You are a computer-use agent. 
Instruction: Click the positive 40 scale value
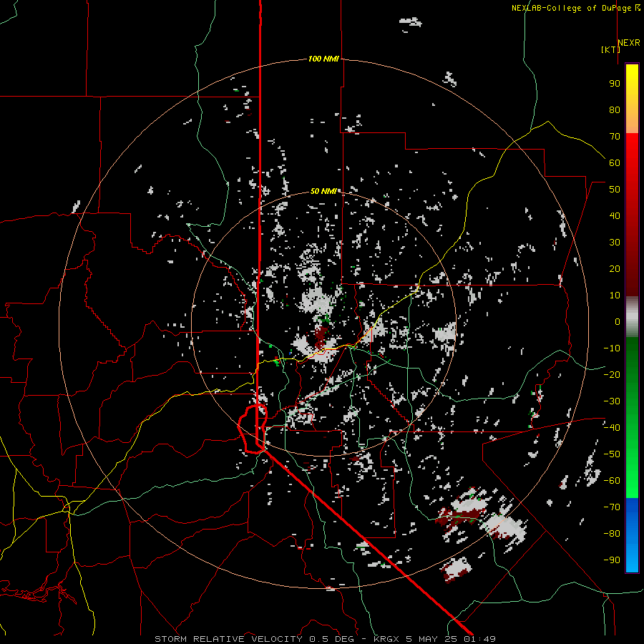click(615, 216)
